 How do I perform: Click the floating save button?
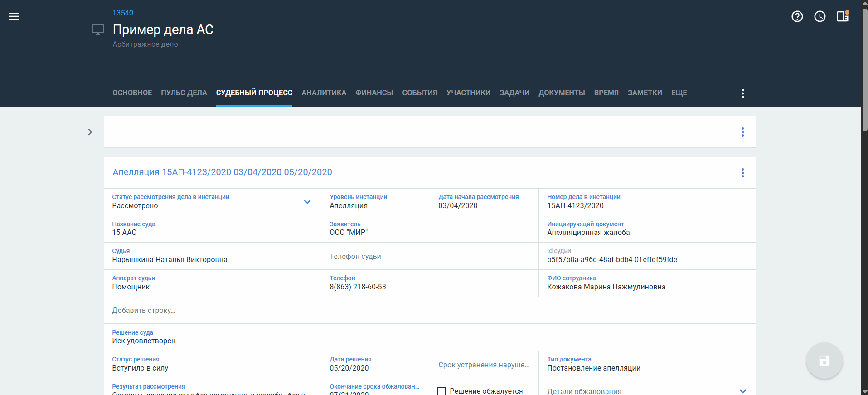pos(824,361)
